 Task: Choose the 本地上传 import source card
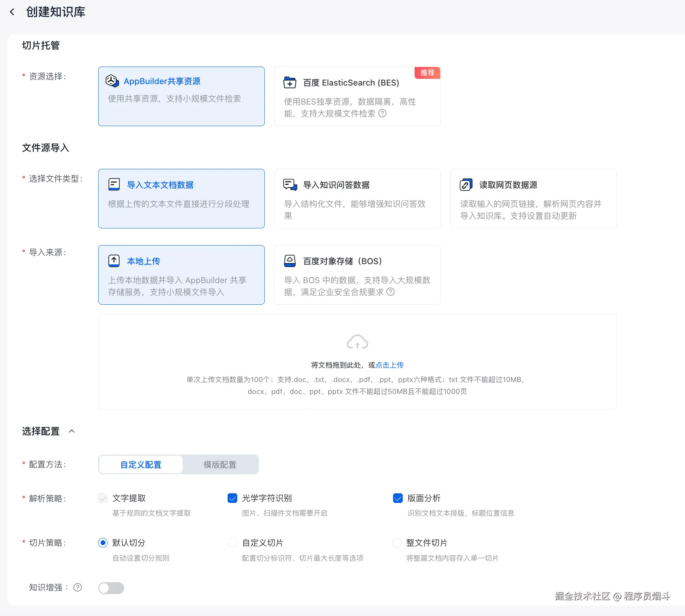[x=181, y=275]
